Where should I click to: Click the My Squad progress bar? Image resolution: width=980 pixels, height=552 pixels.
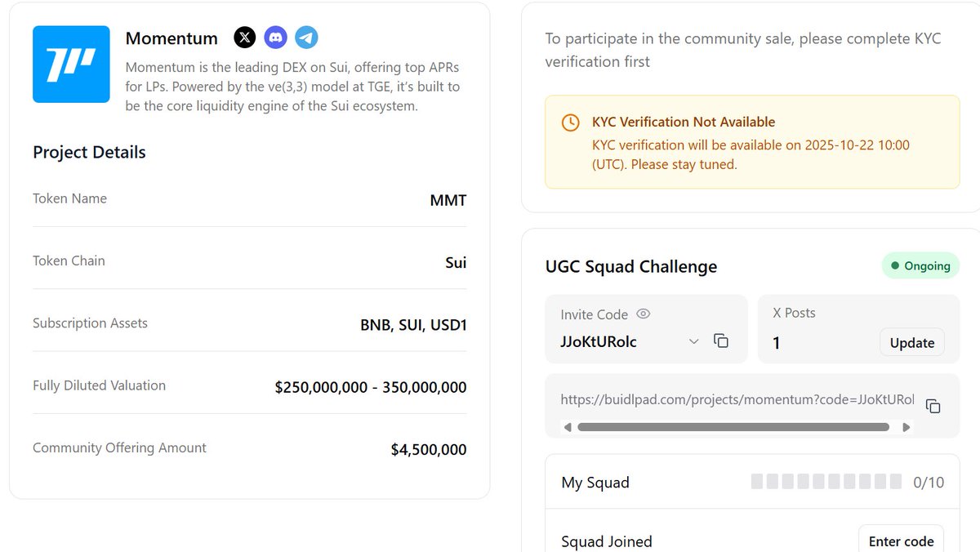(x=826, y=482)
